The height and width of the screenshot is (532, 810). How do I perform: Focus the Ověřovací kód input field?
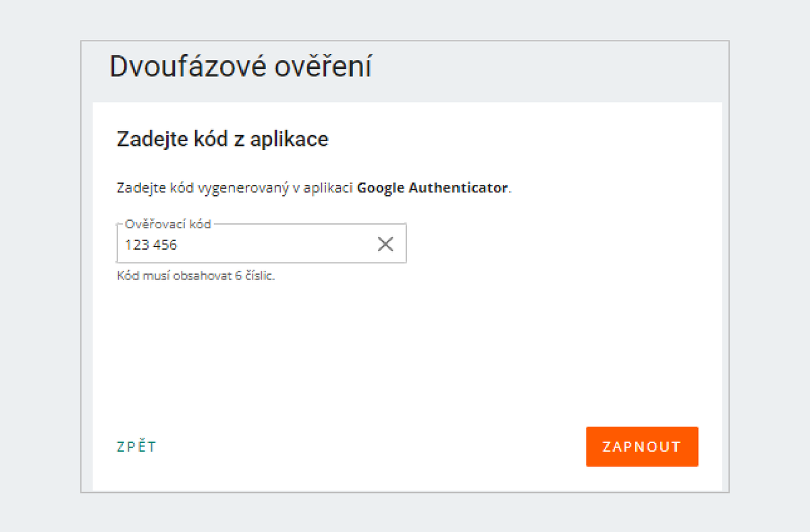261,244
